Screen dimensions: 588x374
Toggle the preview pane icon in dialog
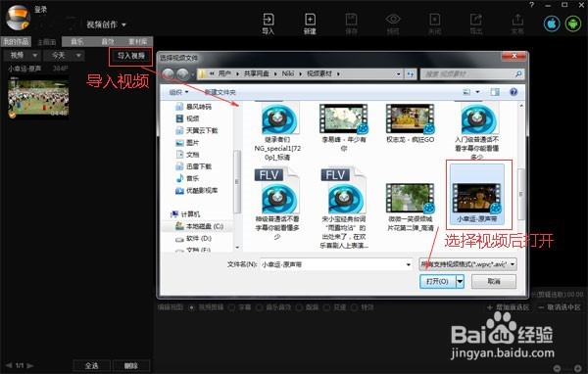[495, 92]
